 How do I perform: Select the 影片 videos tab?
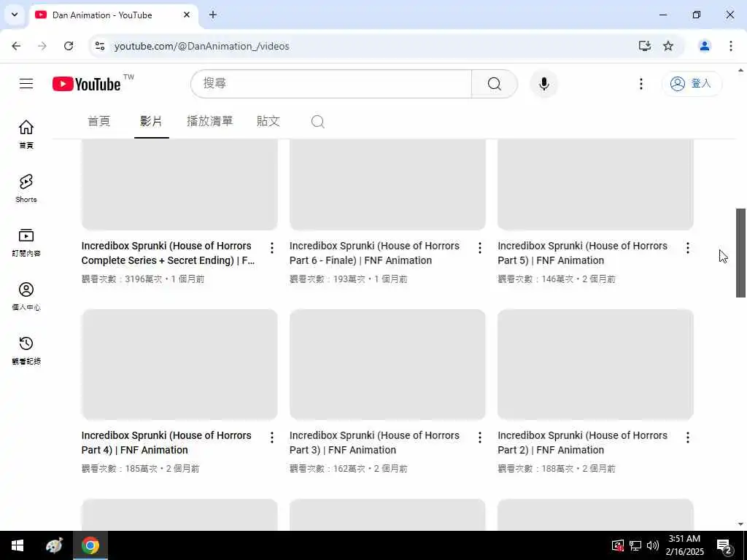click(152, 121)
